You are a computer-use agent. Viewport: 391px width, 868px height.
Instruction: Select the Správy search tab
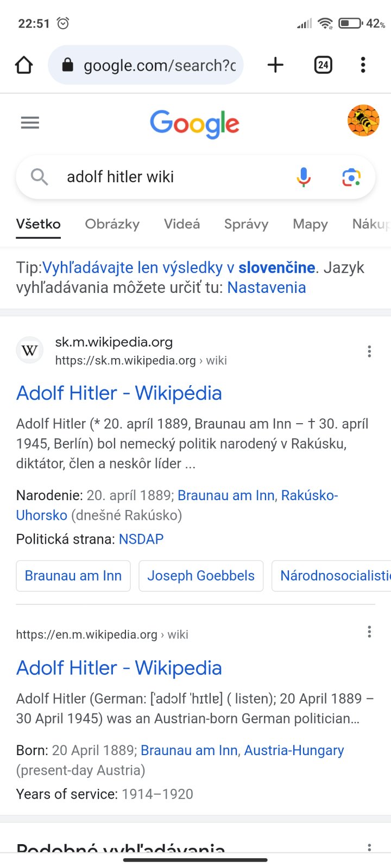tap(246, 224)
